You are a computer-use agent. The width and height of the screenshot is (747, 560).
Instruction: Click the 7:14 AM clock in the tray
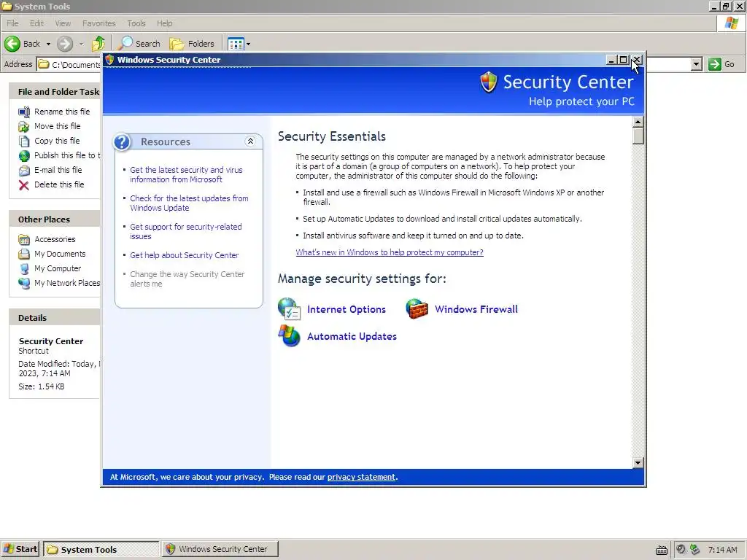722,550
